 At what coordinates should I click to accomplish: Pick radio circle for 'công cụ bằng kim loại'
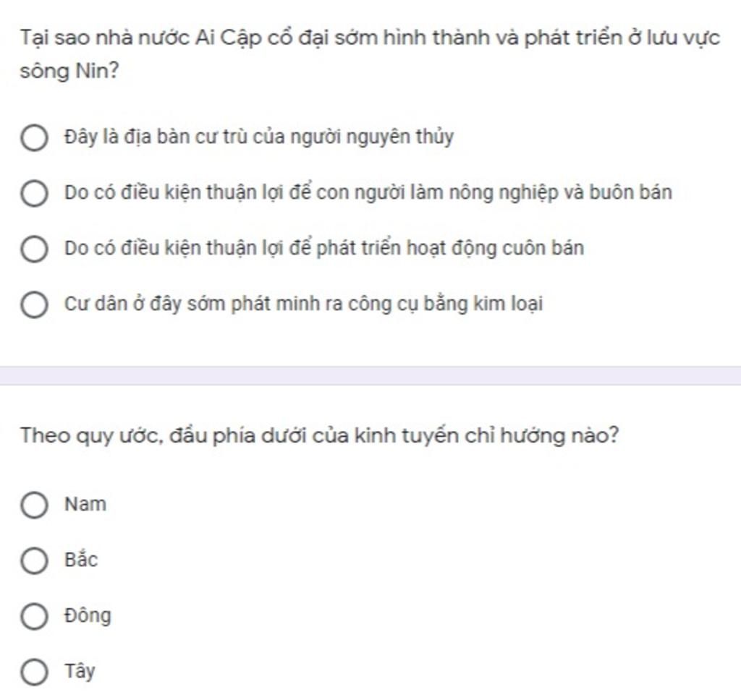coord(34,304)
